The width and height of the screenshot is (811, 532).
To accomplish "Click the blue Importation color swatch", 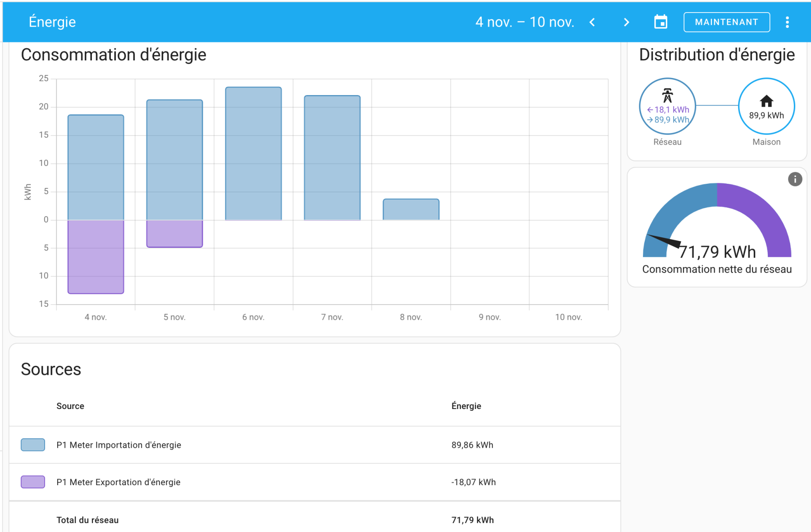I will [33, 445].
